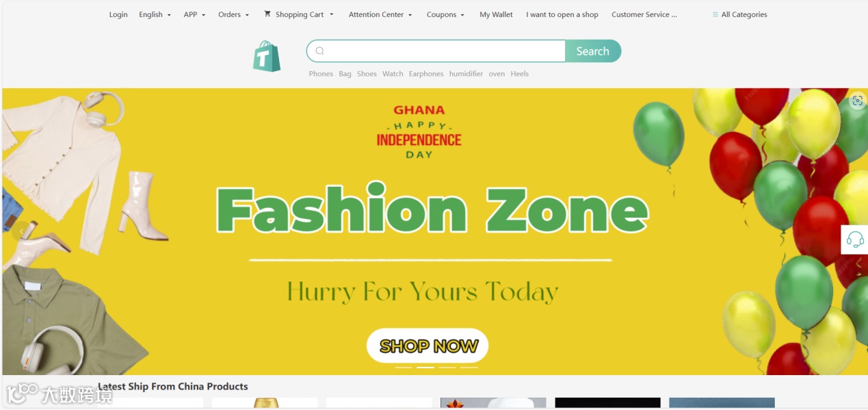Click the image scan icon on banner
The width and height of the screenshot is (868, 410).
[858, 101]
